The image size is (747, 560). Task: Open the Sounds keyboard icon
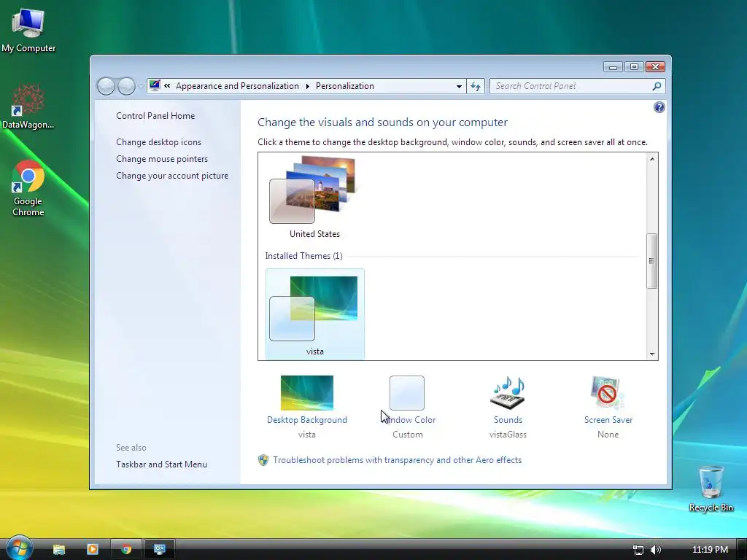(508, 393)
